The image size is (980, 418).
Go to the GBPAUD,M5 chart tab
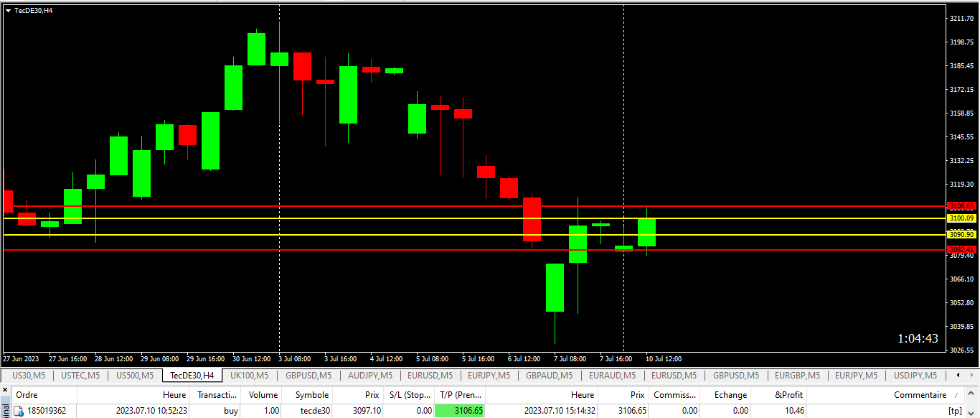coord(549,375)
